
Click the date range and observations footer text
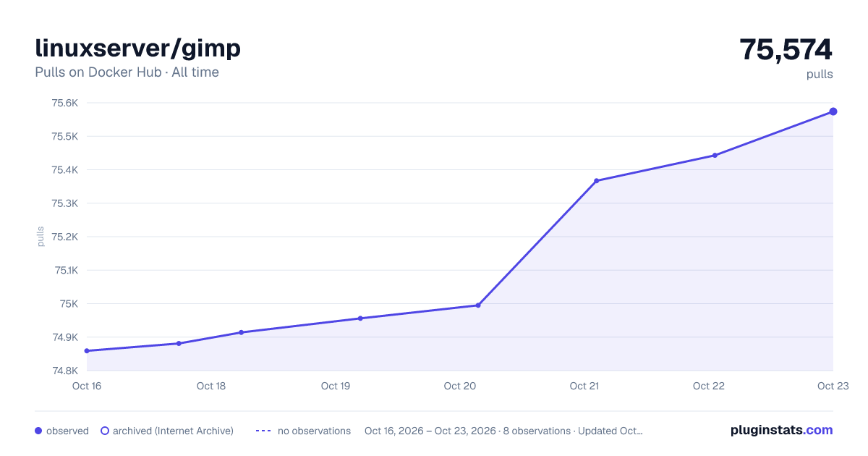tap(503, 431)
